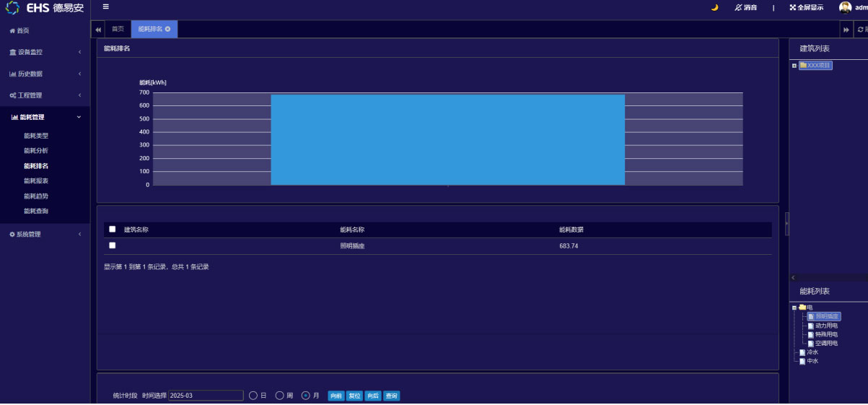The image size is (868, 405).
Task: Select the 周 (week) radio button
Action: (280, 396)
